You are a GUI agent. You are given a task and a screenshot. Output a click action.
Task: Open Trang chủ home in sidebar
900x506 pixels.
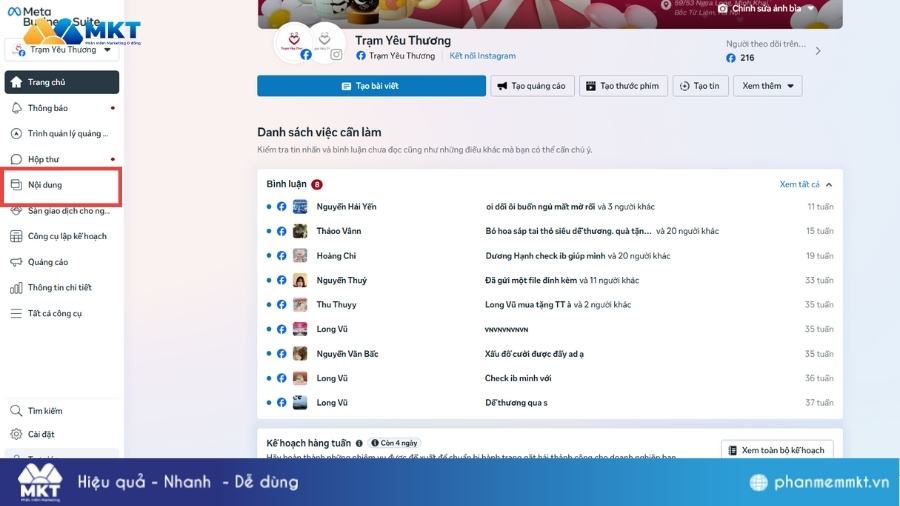pyautogui.click(x=61, y=82)
